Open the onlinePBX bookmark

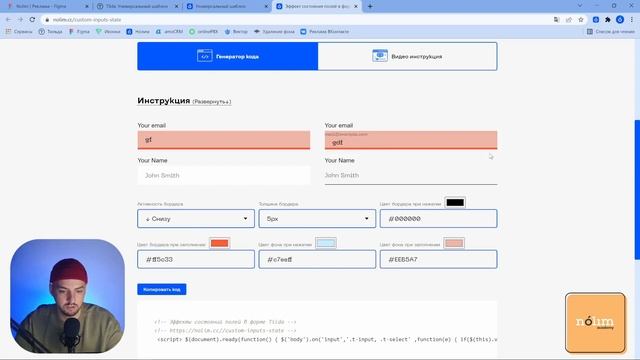(204, 31)
